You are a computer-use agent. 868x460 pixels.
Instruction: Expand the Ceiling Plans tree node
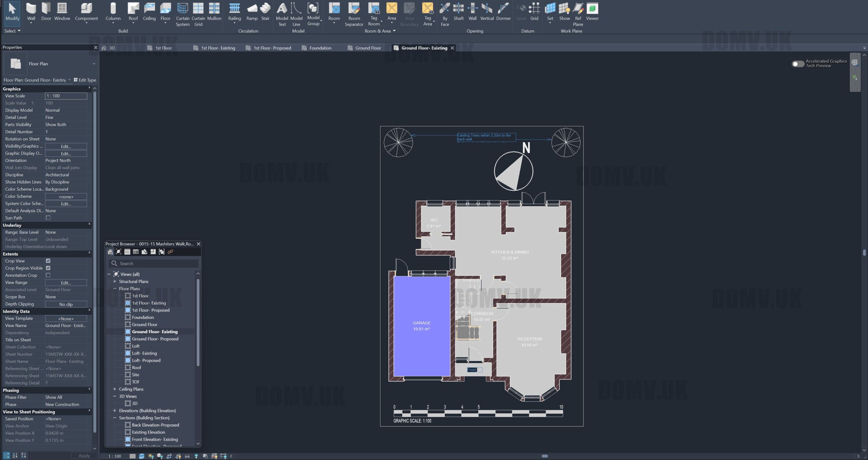click(115, 389)
